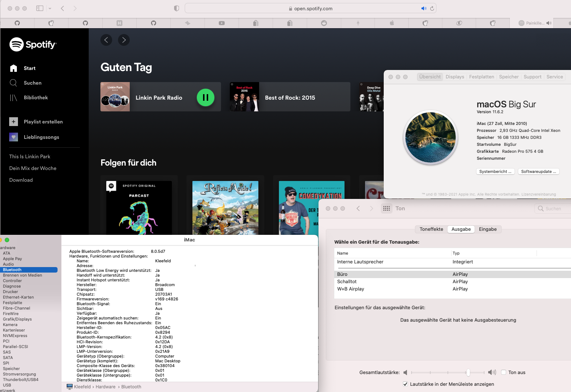Select the Start home icon in Spotify
The height and width of the screenshot is (392, 571).
(x=14, y=68)
